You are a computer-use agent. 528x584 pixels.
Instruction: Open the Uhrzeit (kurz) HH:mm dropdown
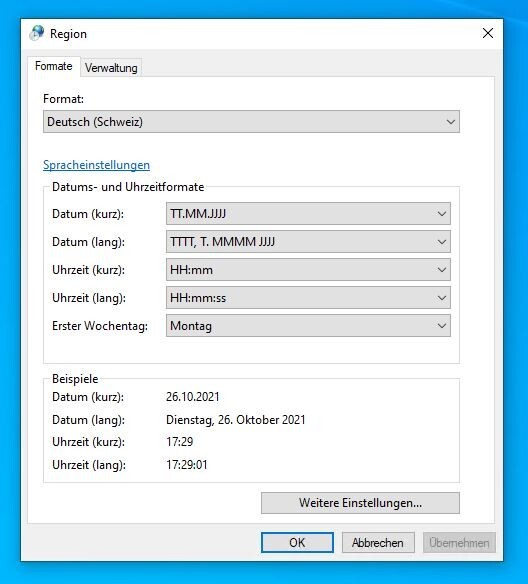click(308, 270)
